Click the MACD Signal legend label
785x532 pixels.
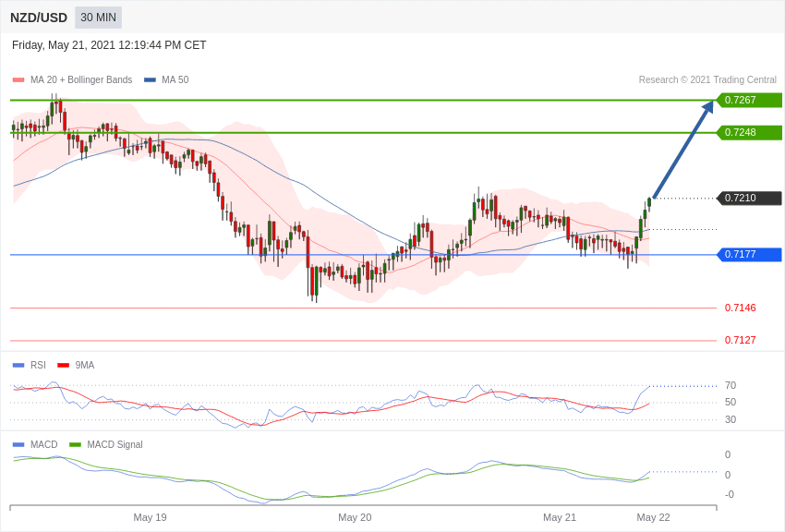pyautogui.click(x=115, y=444)
